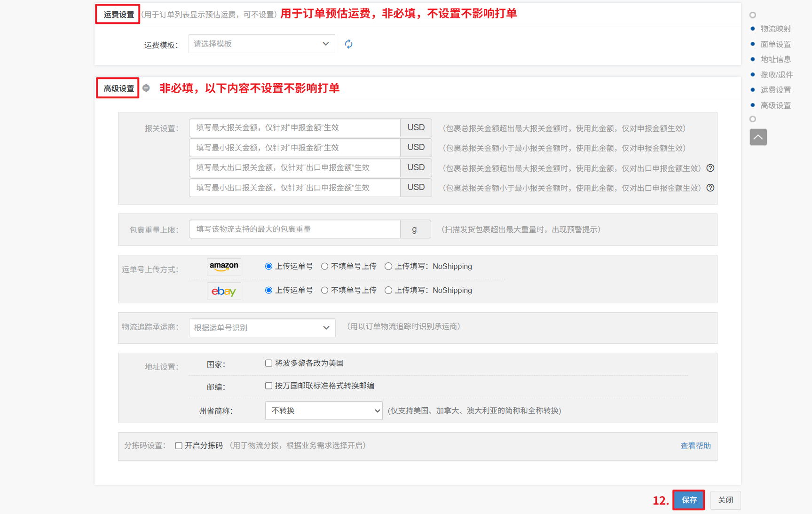This screenshot has height=514, width=812.
Task: Open the 州省简称 conversion dropdown
Action: point(323,411)
